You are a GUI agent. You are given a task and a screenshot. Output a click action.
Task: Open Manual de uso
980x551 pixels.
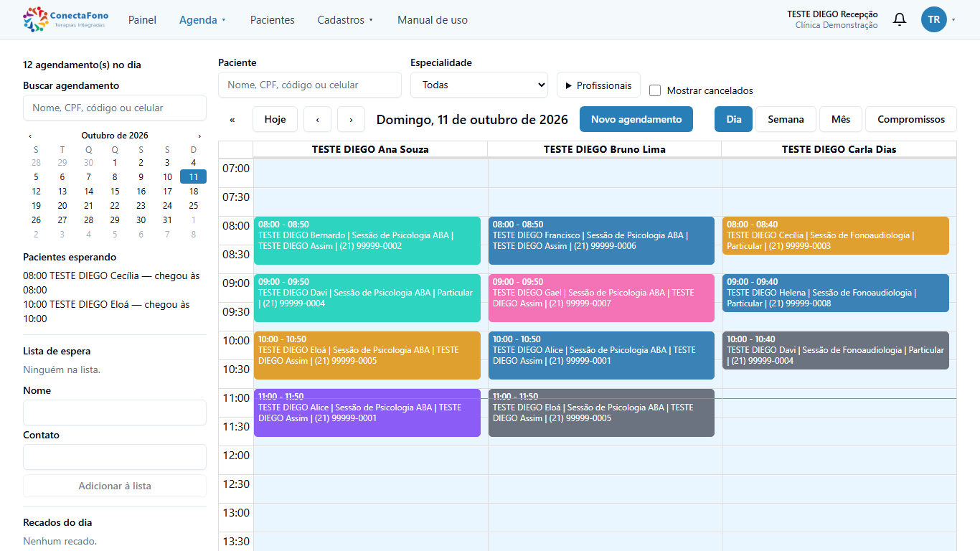coord(433,20)
